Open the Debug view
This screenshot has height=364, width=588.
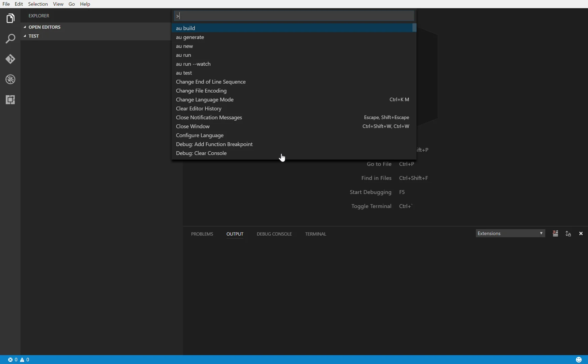pyautogui.click(x=10, y=80)
